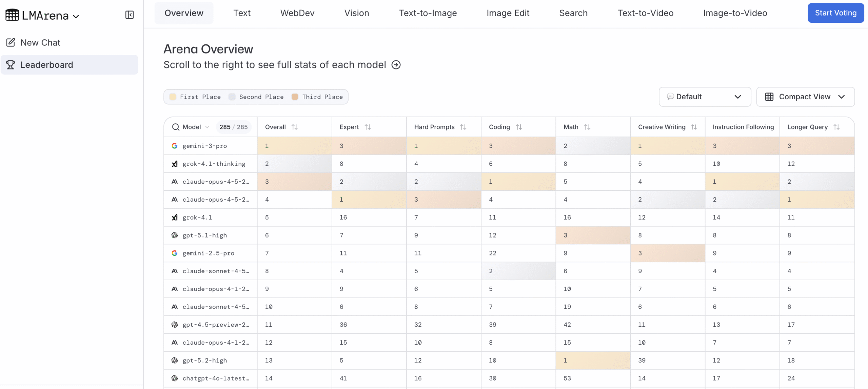
Task: Click the Third Place legend swatch
Action: coord(295,97)
